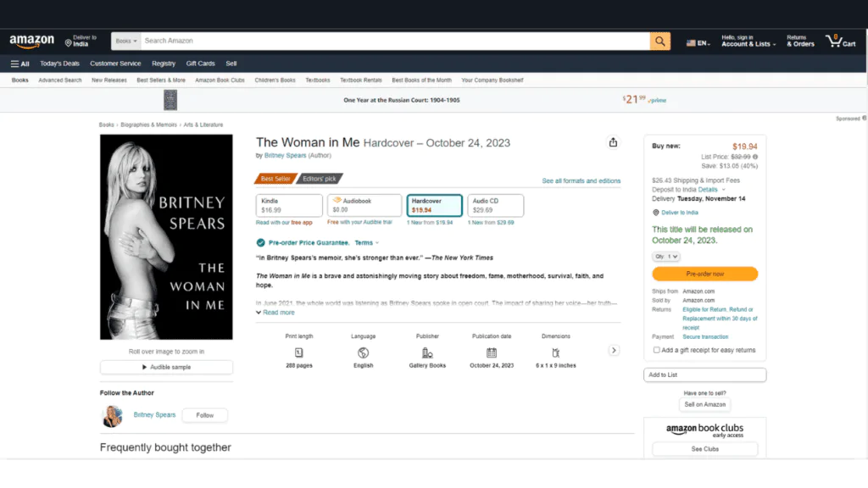Click the Language globe icon
This screenshot has height=488, width=868.
363,352
